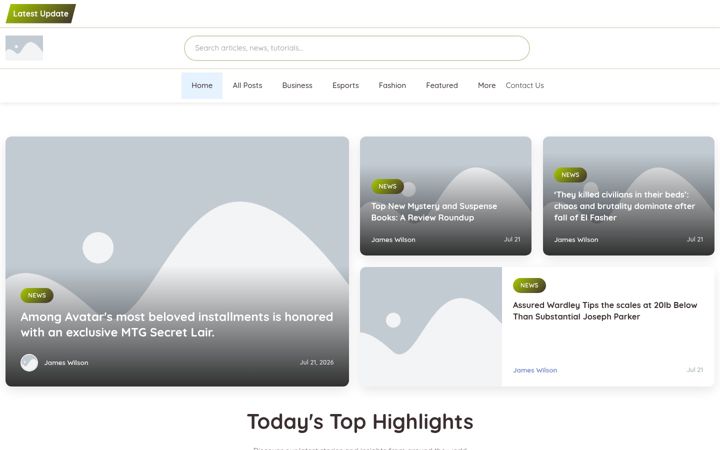
Task: Click the Jul 21, 2026 date
Action: [317, 362]
